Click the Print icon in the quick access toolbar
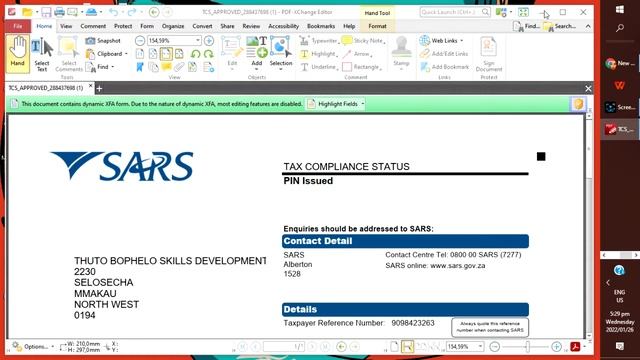 tap(59, 12)
